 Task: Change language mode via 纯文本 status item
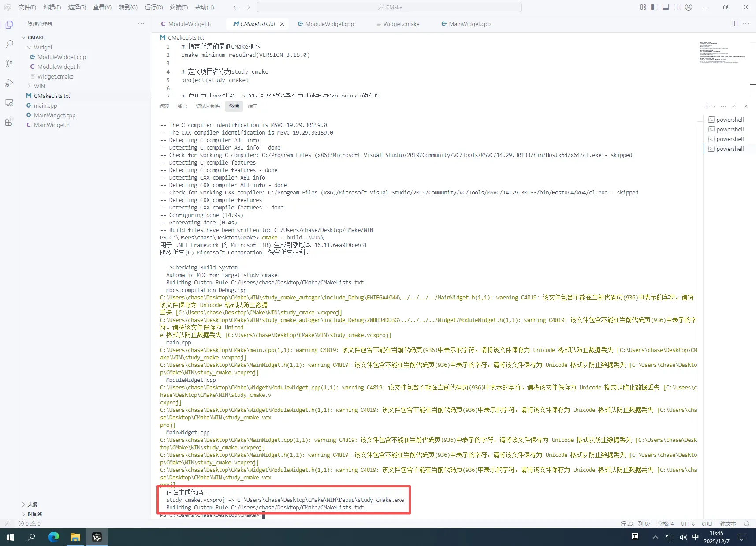[728, 524]
